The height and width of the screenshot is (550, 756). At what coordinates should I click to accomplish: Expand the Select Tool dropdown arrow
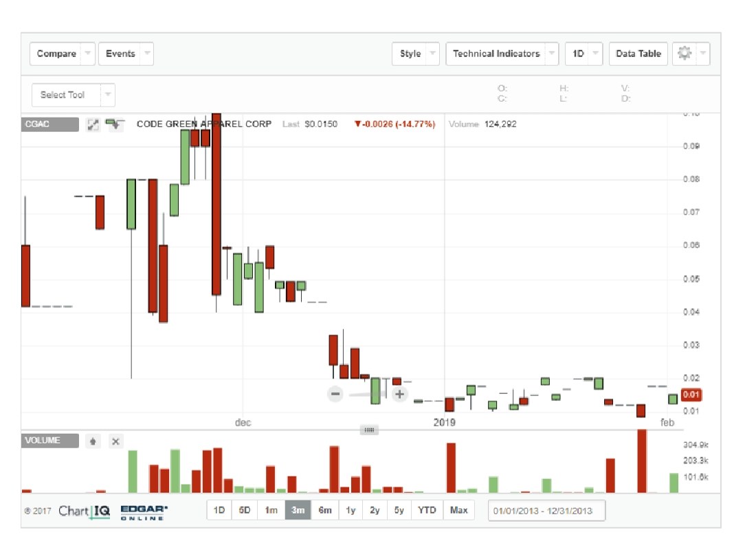pos(108,95)
